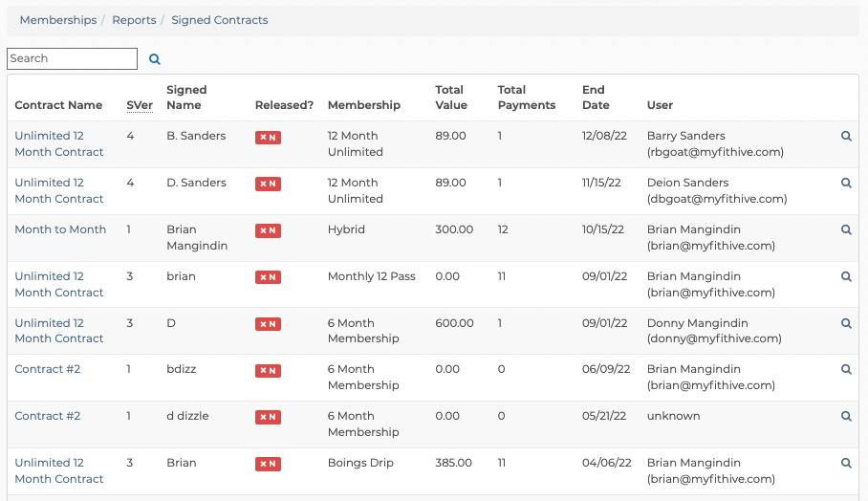Open details magnifier for Monthly 12 Pass row
Image resolution: width=868 pixels, height=501 pixels.
[x=846, y=276]
